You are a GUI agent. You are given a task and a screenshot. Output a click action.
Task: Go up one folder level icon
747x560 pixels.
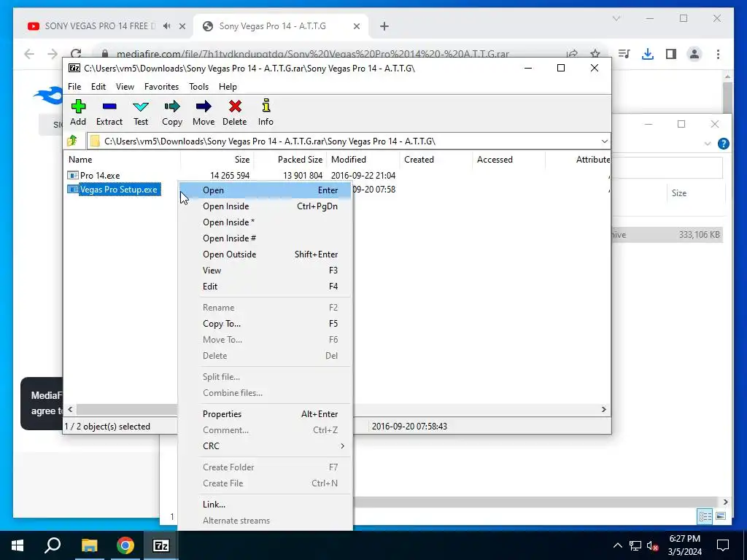click(72, 141)
